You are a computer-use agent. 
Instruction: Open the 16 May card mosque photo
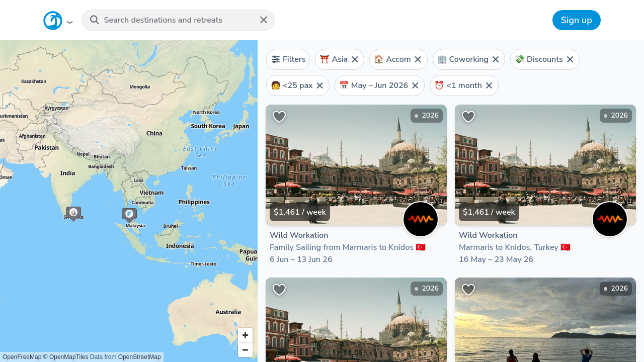pos(545,165)
